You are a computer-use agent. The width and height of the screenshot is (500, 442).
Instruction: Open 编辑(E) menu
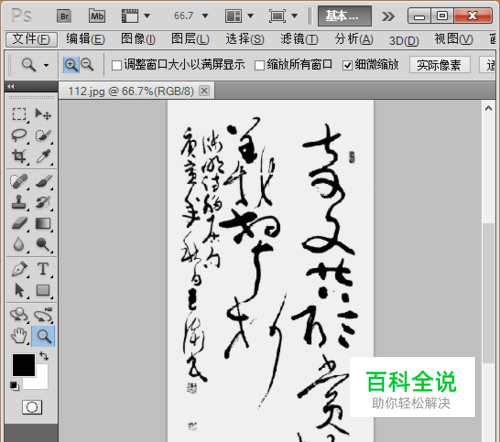tap(85, 40)
